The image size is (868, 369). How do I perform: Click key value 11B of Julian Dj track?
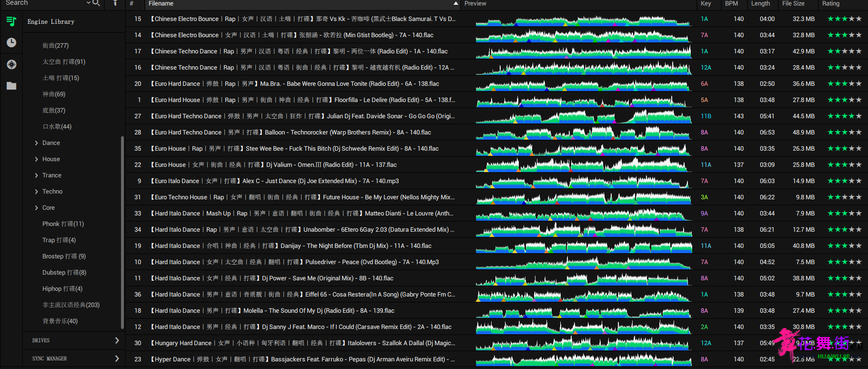click(706, 116)
